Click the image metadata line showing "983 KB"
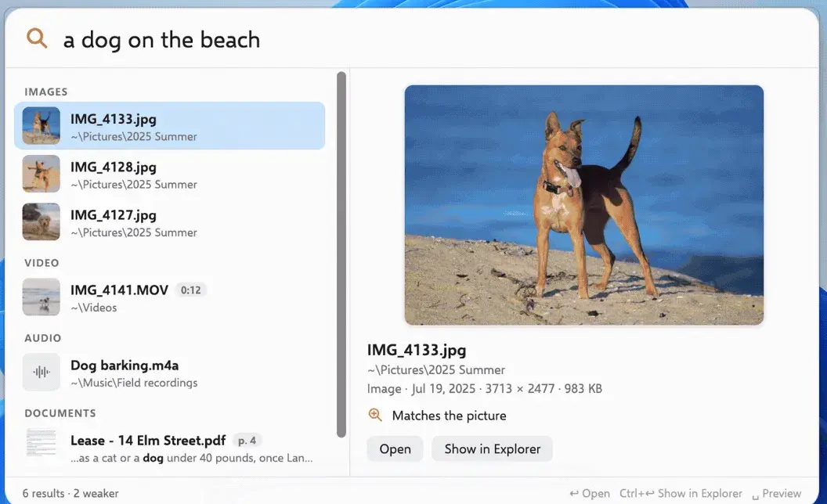Image resolution: width=827 pixels, height=504 pixels. pos(485,388)
